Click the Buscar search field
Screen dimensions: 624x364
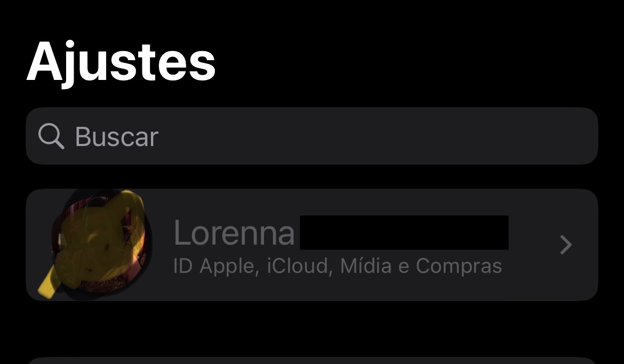click(311, 136)
